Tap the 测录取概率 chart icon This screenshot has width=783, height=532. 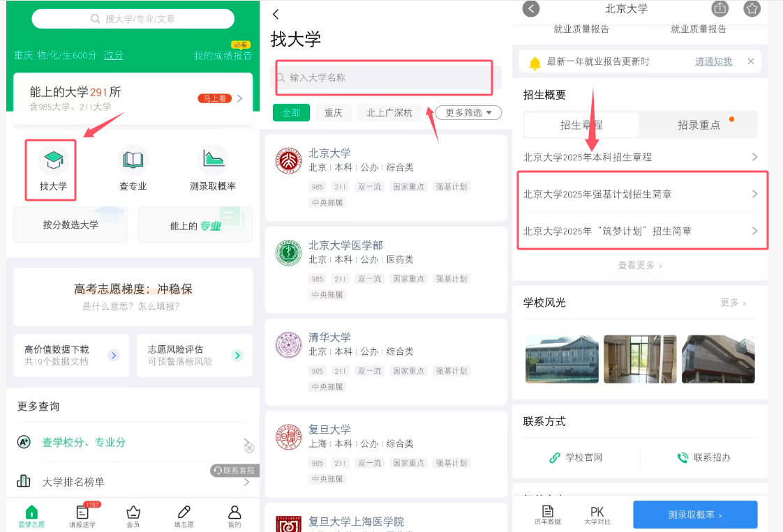[x=212, y=162]
